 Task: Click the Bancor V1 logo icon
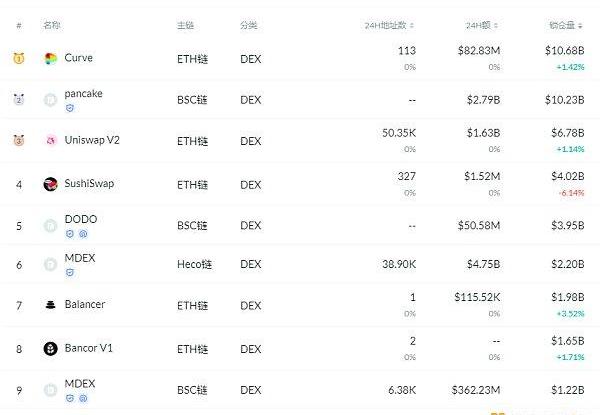[x=51, y=348]
